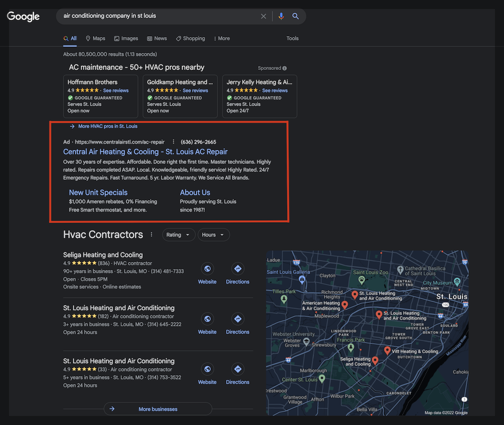
Task: Click Directions icon for the (314) 645-2222 listing
Action: (x=238, y=319)
